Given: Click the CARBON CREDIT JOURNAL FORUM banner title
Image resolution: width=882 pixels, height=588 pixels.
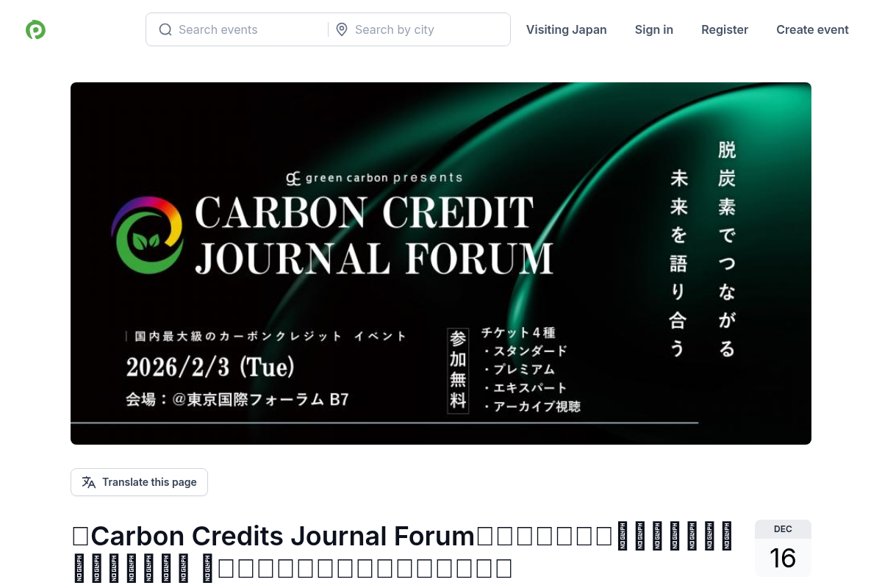Looking at the screenshot, I should 373,235.
